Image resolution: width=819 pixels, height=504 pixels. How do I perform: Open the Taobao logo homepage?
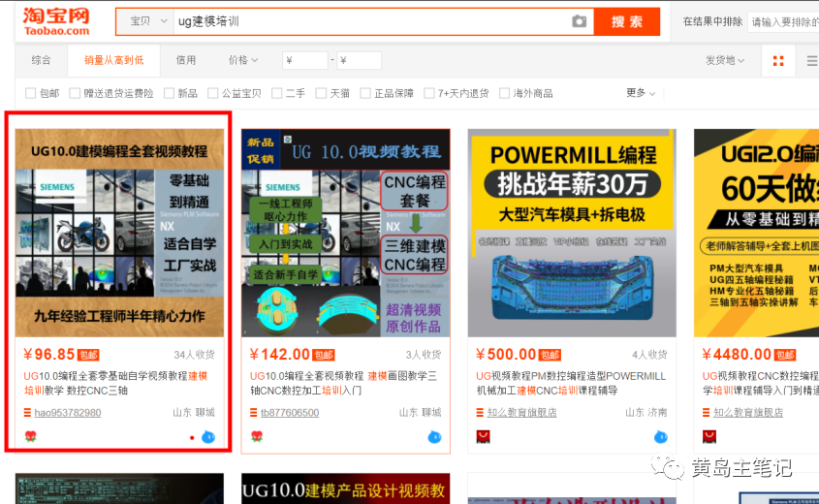(56, 19)
